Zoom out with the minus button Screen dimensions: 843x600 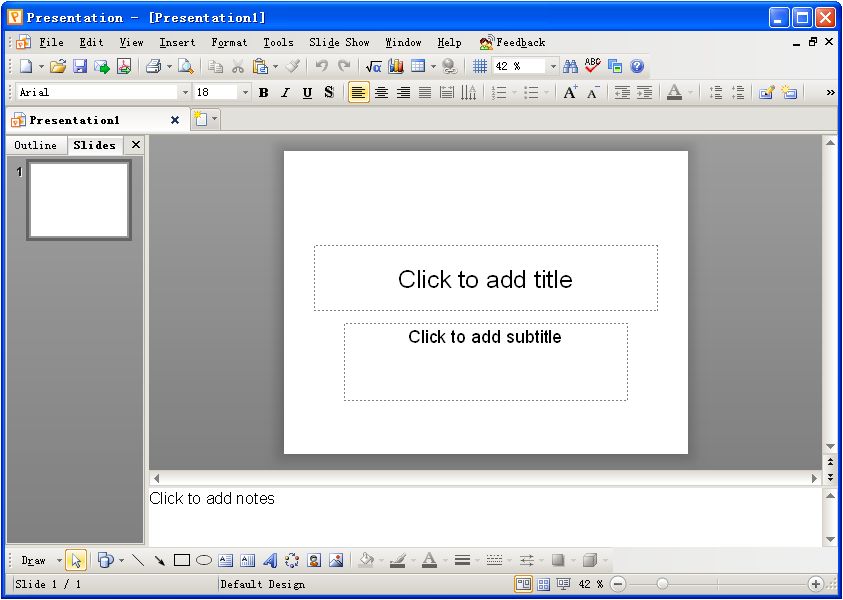[x=618, y=584]
